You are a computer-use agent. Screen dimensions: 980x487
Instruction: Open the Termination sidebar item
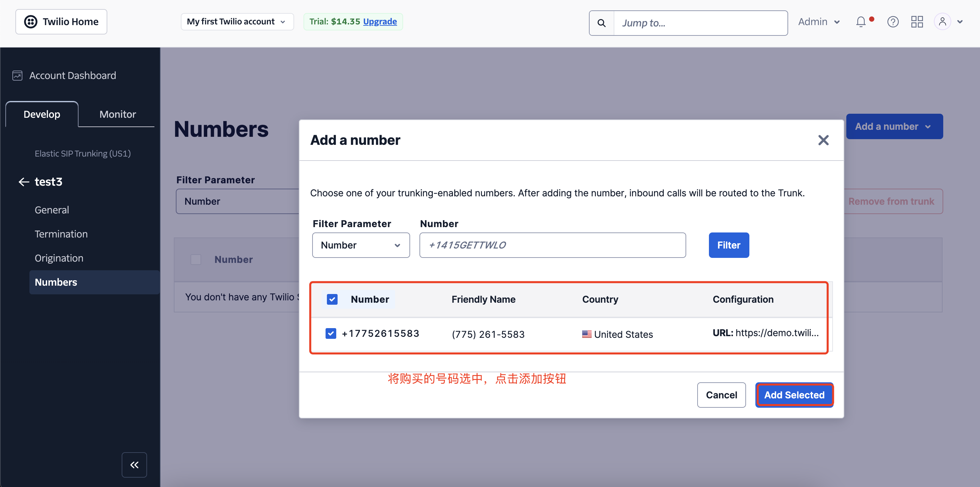coord(61,234)
